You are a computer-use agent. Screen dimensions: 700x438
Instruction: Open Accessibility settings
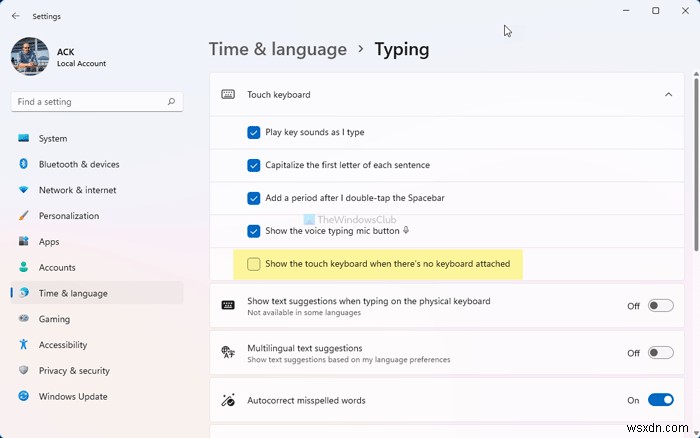97,345
